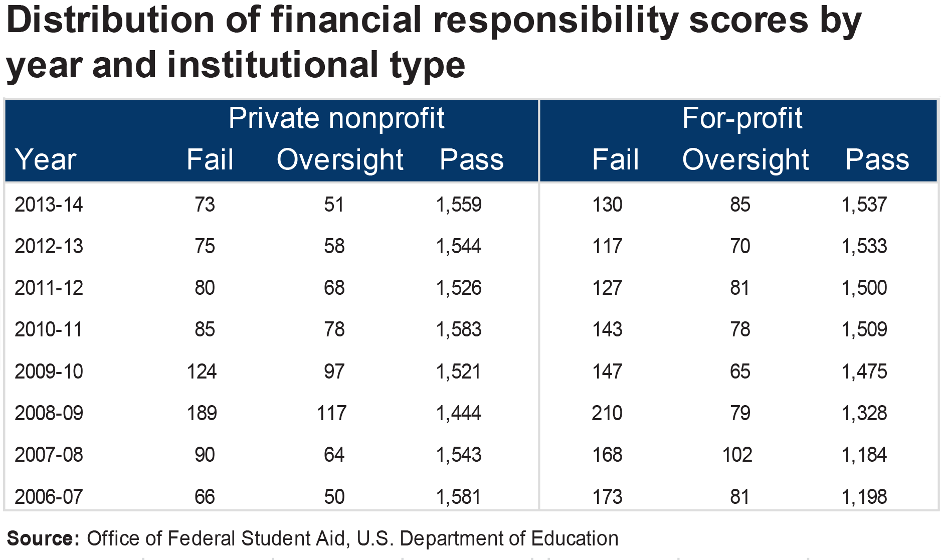This screenshot has height=560, width=941.
Task: Click the Pass header under For-profit
Action: point(877,160)
